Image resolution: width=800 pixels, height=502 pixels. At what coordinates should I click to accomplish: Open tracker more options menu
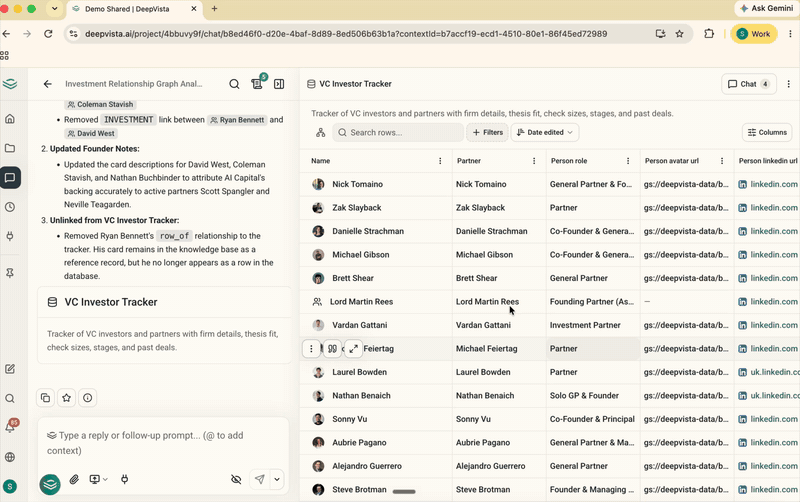pyautogui.click(x=789, y=84)
